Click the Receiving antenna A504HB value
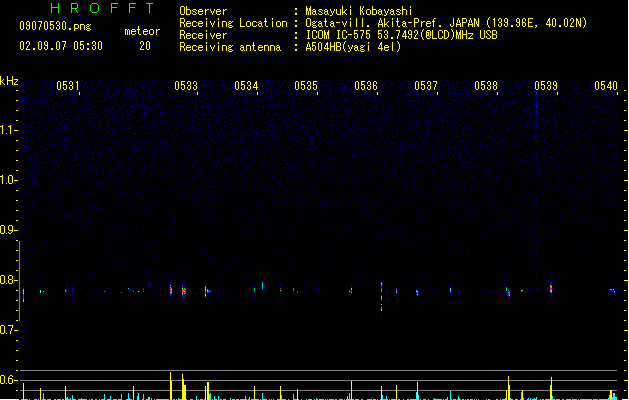This screenshot has width=629, height=400. 353,47
